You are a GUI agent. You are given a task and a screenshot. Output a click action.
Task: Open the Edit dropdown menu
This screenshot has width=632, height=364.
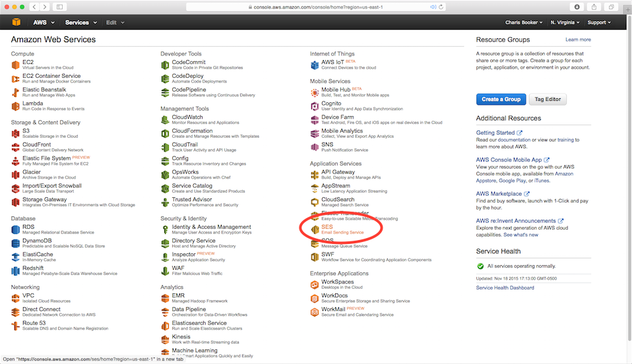[x=115, y=22]
